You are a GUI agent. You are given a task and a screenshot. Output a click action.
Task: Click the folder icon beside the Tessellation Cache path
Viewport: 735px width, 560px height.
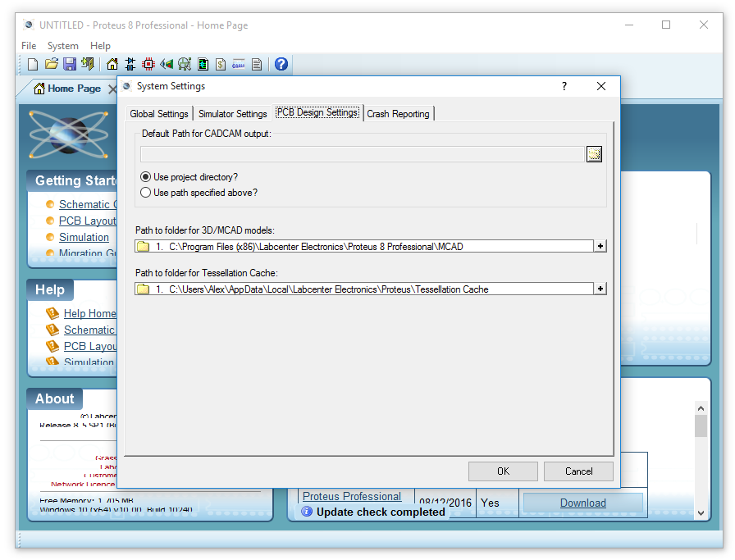pyautogui.click(x=143, y=289)
